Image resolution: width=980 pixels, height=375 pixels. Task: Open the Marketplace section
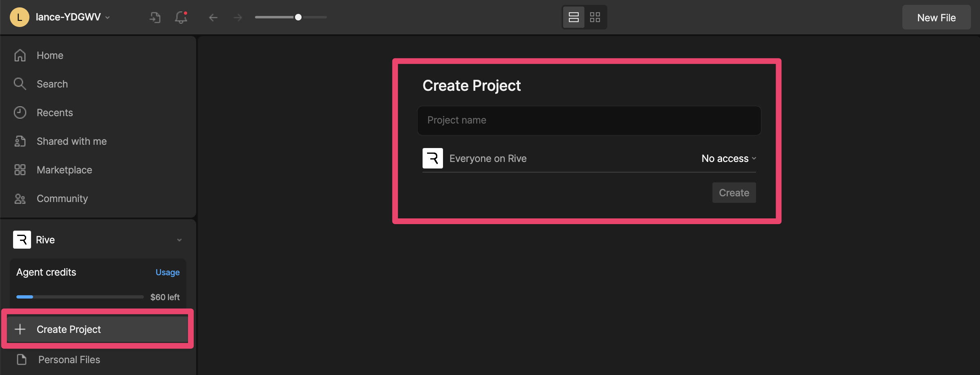[x=98, y=170]
